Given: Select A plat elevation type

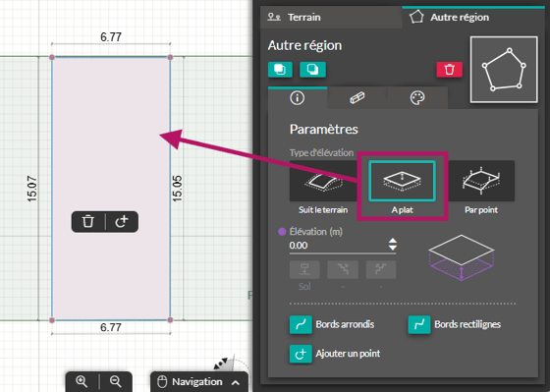Looking at the screenshot, I should [402, 181].
